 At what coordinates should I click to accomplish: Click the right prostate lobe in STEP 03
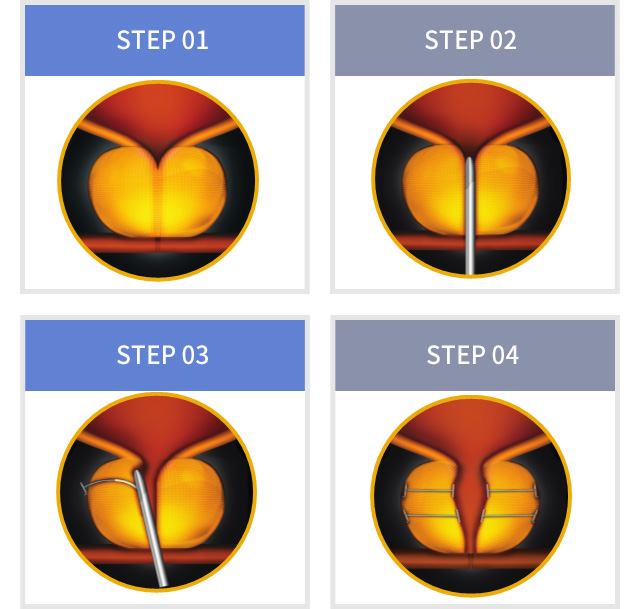coord(191,502)
